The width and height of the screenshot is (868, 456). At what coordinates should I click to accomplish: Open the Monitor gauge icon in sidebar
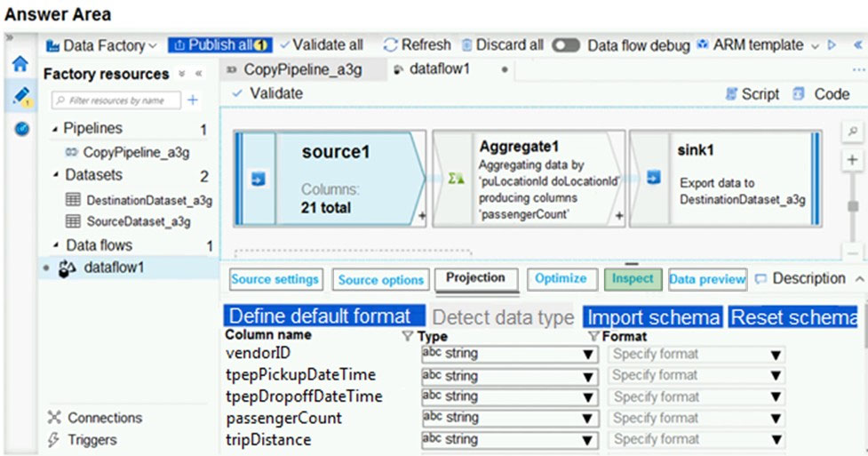tap(21, 129)
